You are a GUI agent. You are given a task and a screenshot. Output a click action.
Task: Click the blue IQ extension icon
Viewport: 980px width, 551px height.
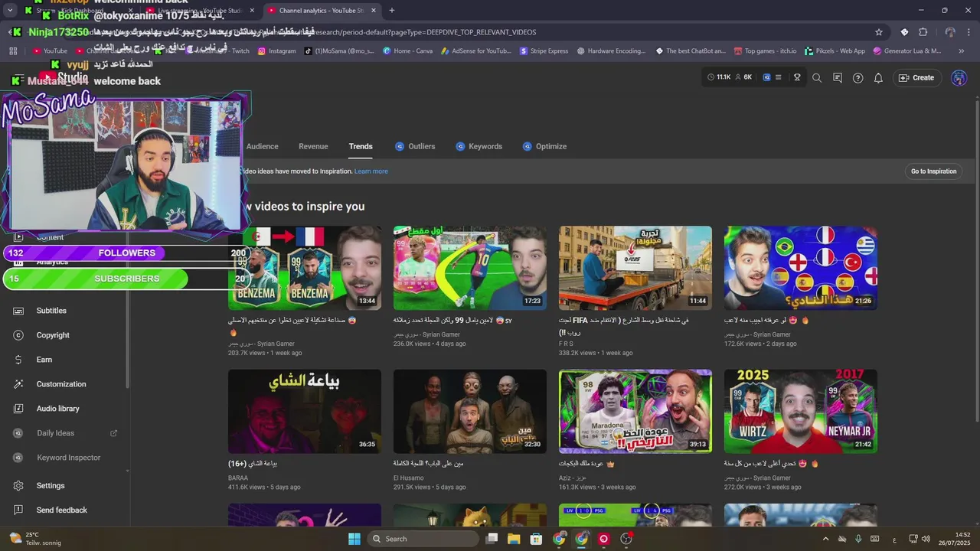tap(766, 77)
